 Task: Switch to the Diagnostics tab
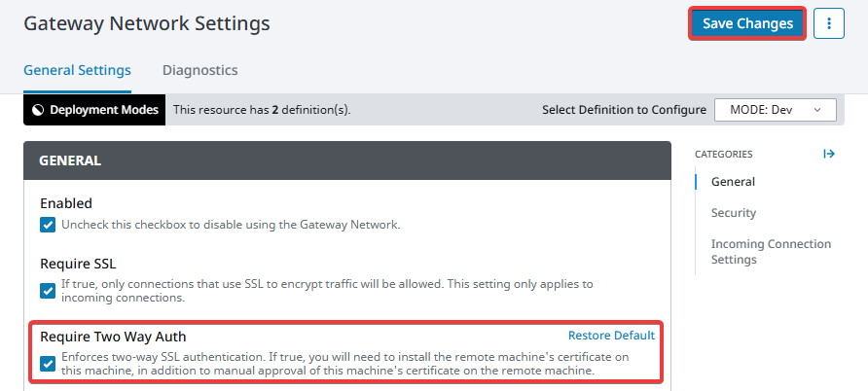pyautogui.click(x=199, y=70)
